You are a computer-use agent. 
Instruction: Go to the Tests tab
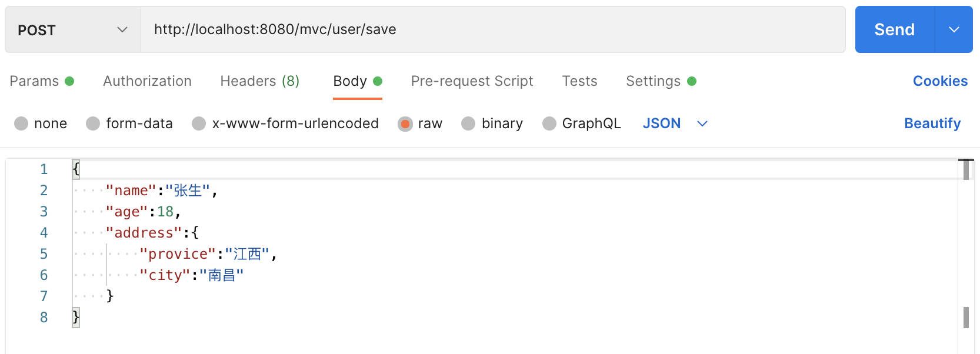pos(579,81)
